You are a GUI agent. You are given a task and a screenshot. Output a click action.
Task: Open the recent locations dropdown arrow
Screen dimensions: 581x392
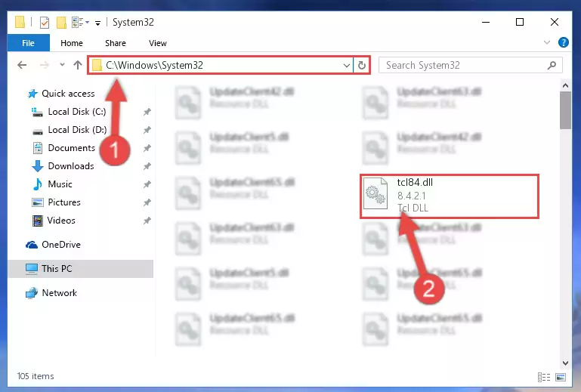coord(62,65)
